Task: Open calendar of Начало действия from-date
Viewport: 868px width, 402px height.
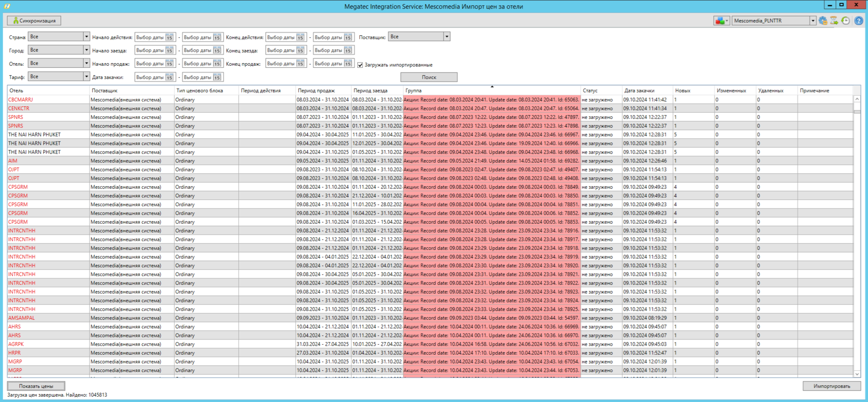Action: tap(169, 37)
